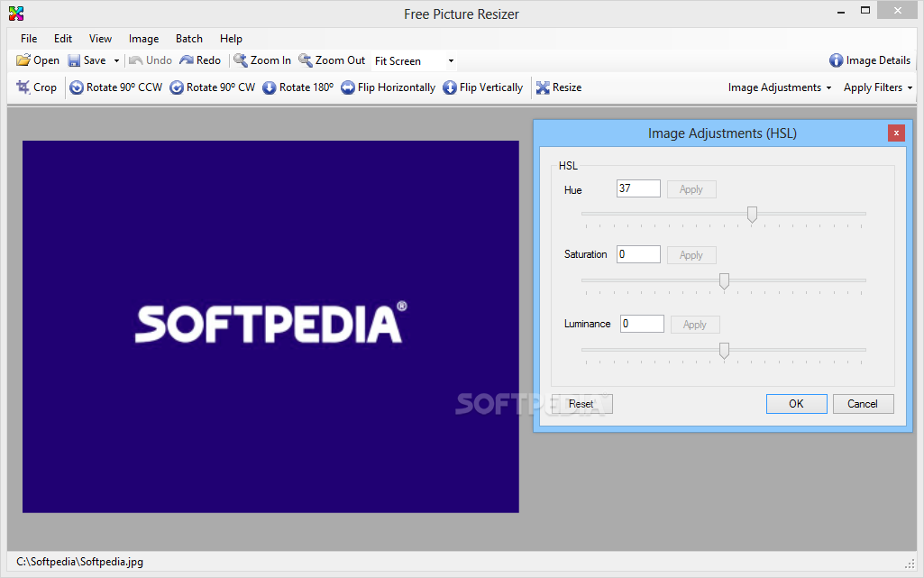924x578 pixels.
Task: Open the Edit menu
Action: pos(63,38)
